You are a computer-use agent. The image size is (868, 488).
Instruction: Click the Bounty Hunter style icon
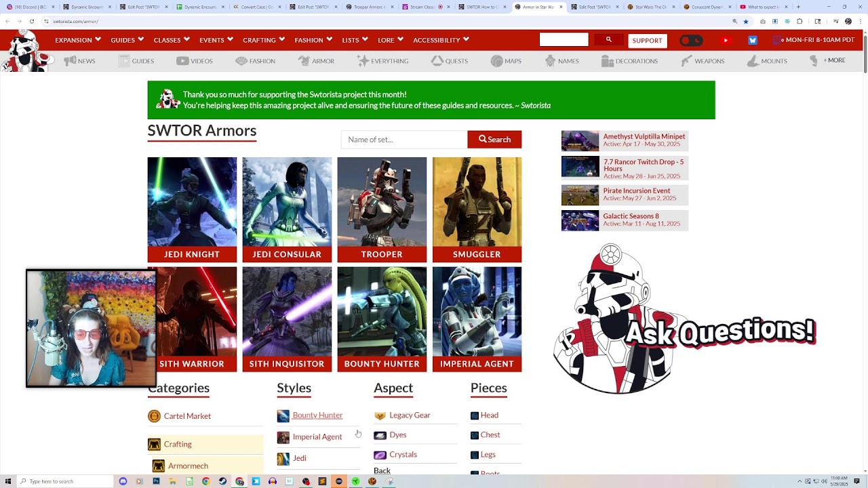(283, 415)
